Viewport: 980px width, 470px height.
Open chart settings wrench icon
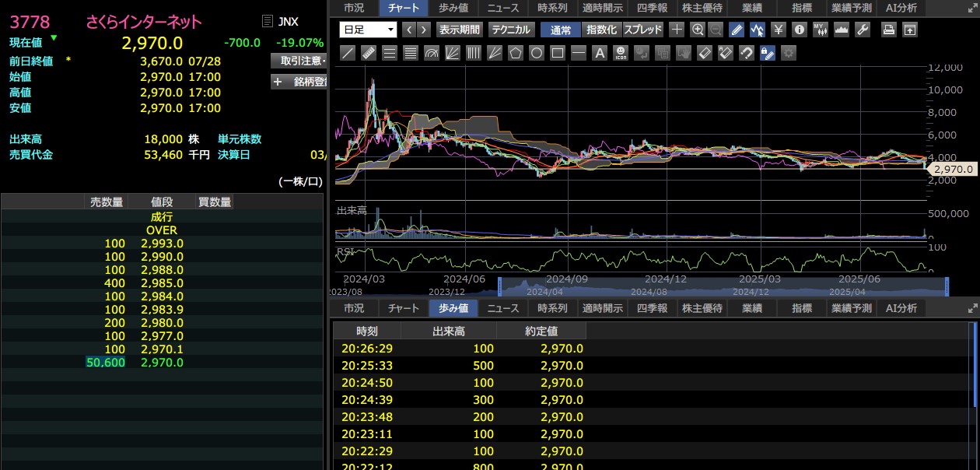[862, 30]
